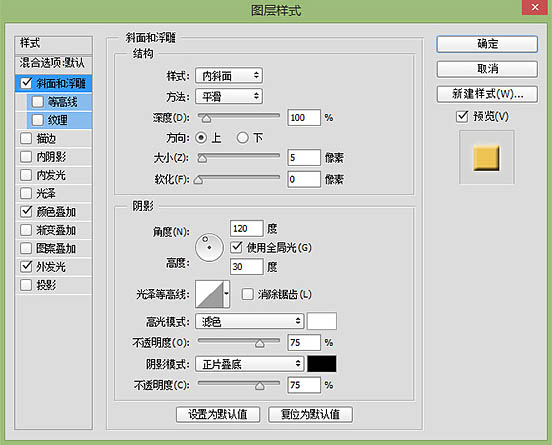The image size is (552, 445).
Task: Click the yellow preview thumbnail
Action: [487, 157]
